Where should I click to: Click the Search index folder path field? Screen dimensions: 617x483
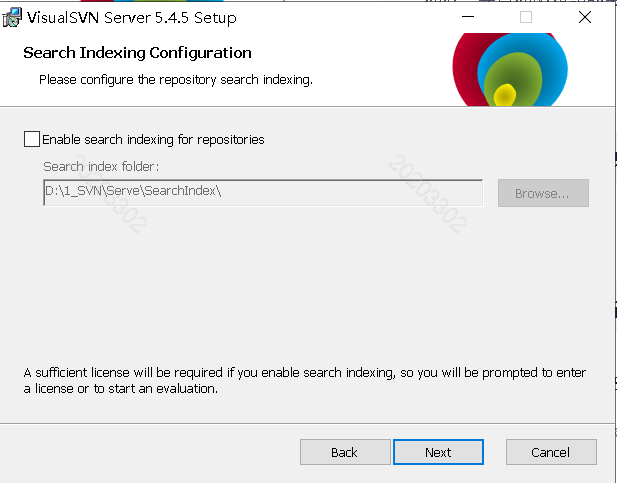tap(263, 192)
